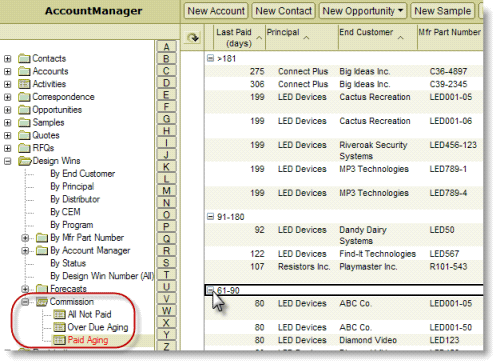The height and width of the screenshot is (363, 496).
Task: Collapse the 91-180 days category
Action: (210, 217)
